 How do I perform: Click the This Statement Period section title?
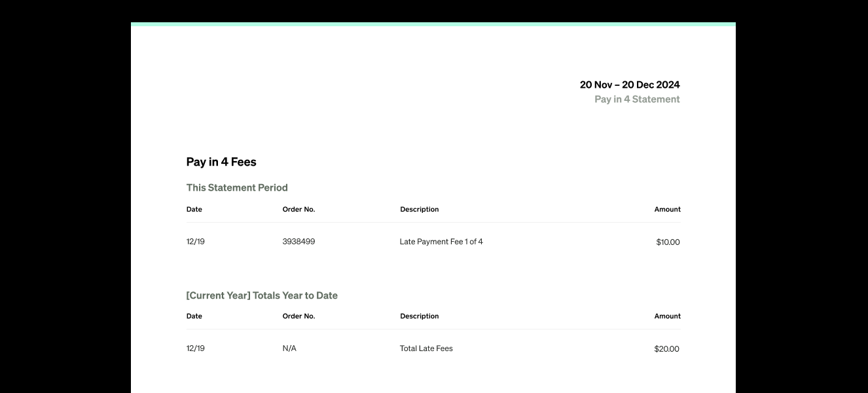[237, 187]
